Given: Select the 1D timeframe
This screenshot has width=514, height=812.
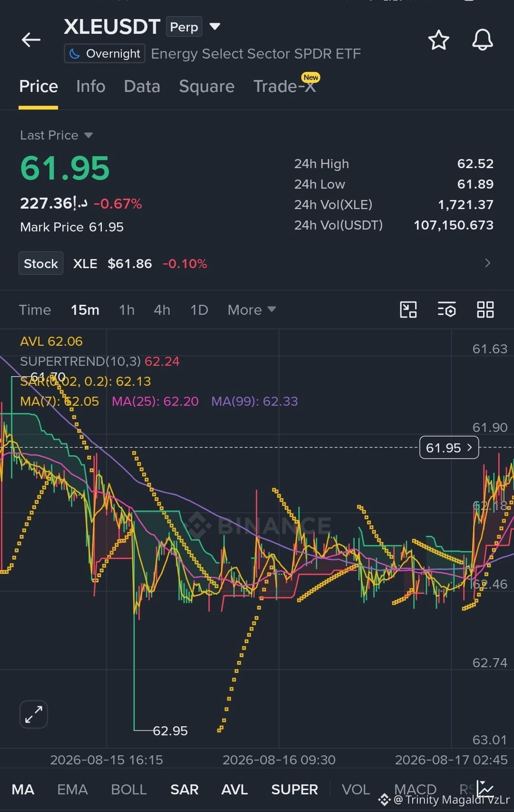Looking at the screenshot, I should coord(199,310).
